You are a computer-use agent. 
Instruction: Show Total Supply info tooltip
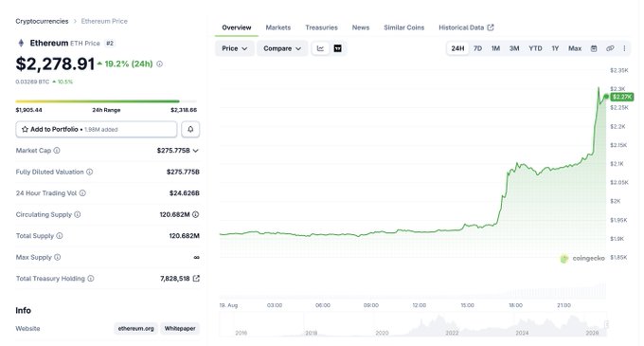point(60,236)
